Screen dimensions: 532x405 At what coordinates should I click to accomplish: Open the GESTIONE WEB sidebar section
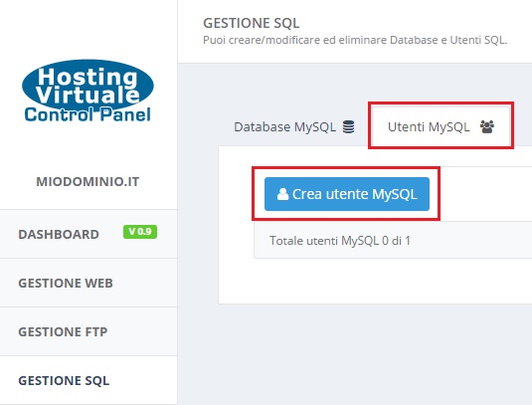(x=89, y=283)
